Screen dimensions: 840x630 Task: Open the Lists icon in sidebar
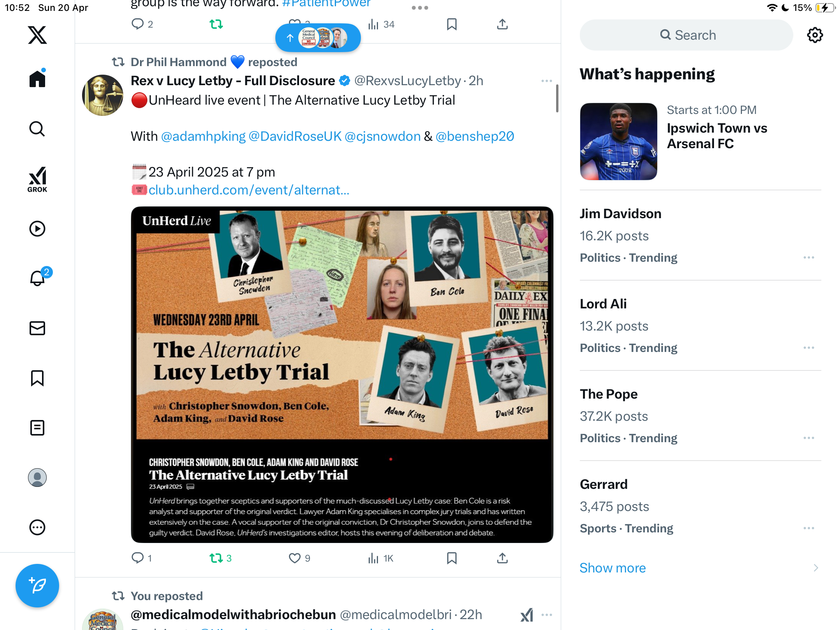[37, 427]
